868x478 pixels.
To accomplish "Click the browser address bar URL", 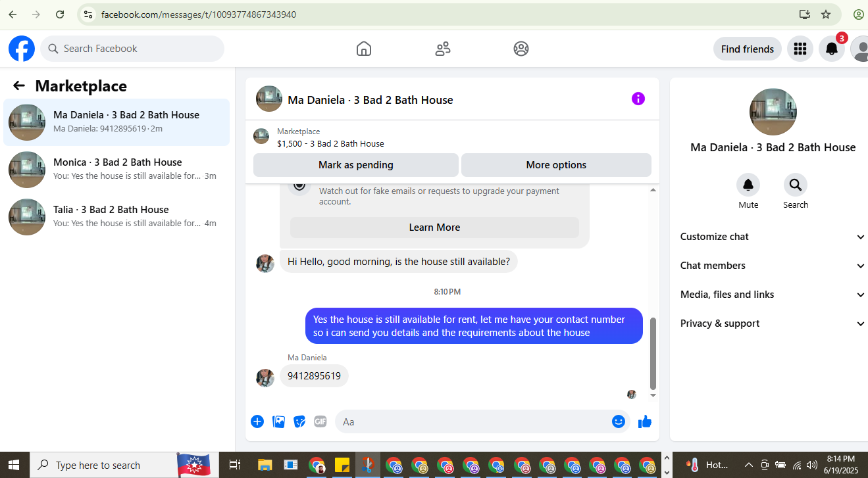I will 199,14.
